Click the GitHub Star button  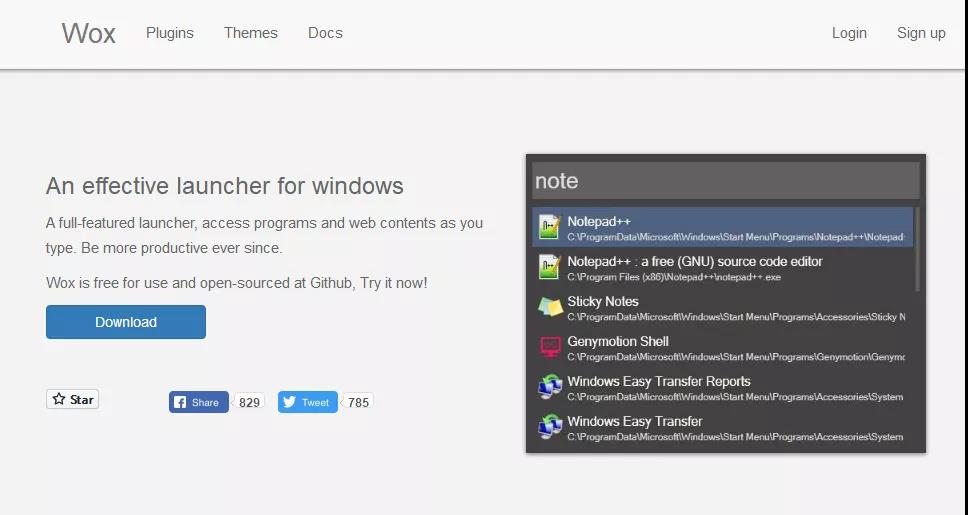pyautogui.click(x=72, y=400)
